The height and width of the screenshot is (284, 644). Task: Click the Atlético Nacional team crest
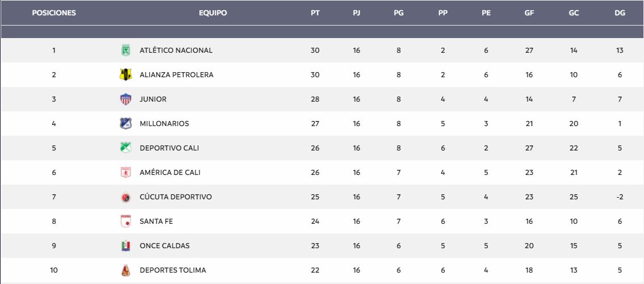click(126, 50)
